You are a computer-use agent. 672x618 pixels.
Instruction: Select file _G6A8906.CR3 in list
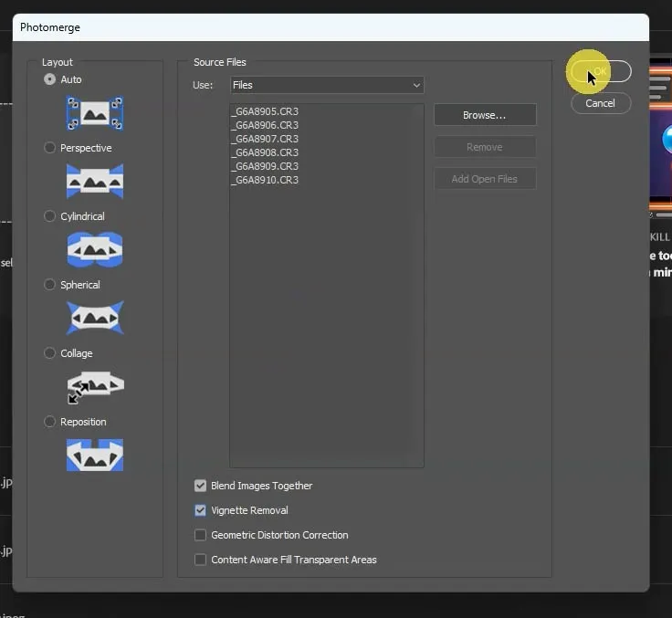pyautogui.click(x=265, y=125)
